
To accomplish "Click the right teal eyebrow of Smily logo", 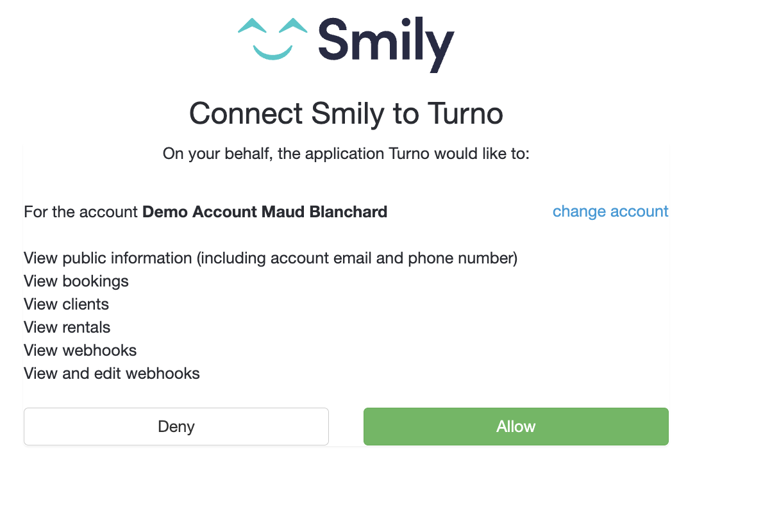I will pos(293,26).
